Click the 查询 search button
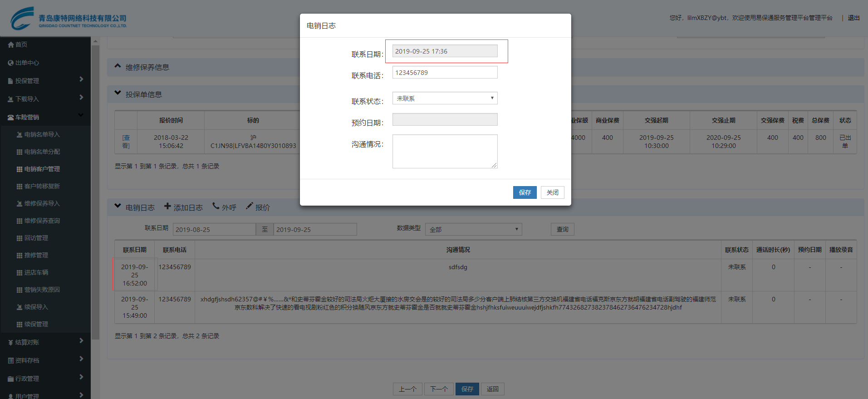868x399 pixels. point(563,229)
